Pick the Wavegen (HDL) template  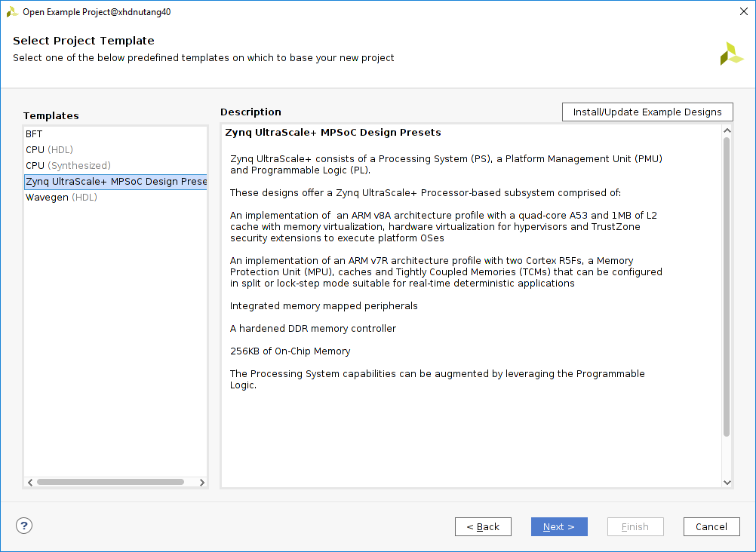(61, 198)
